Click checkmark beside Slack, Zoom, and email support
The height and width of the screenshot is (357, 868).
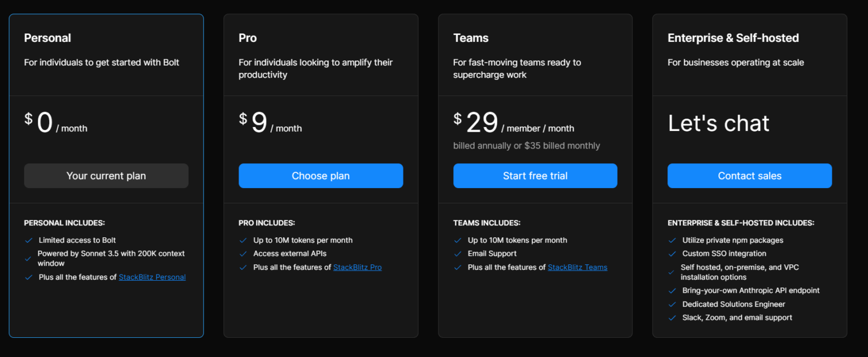click(x=672, y=318)
